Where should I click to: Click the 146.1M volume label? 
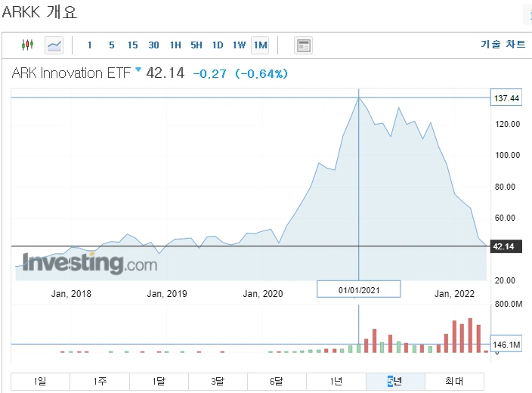506,345
